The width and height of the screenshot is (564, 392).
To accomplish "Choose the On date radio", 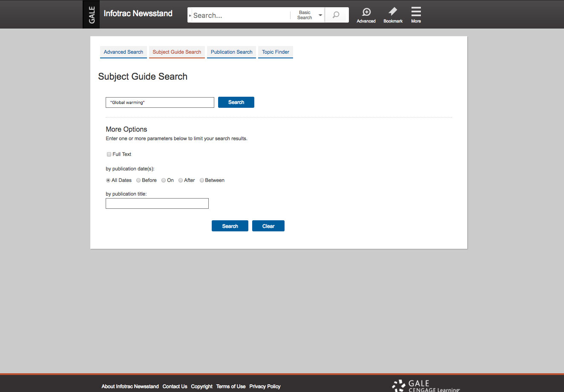I will click(x=164, y=180).
